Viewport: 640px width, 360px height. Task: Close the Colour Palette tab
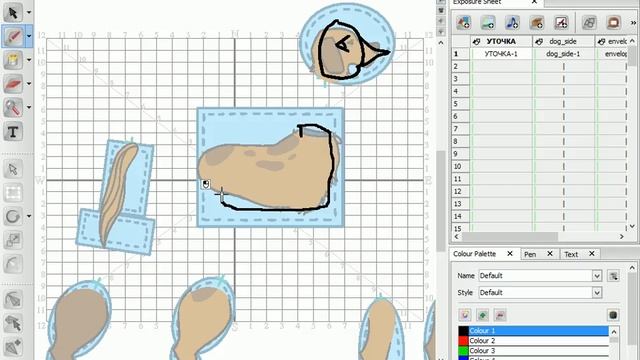click(x=510, y=253)
